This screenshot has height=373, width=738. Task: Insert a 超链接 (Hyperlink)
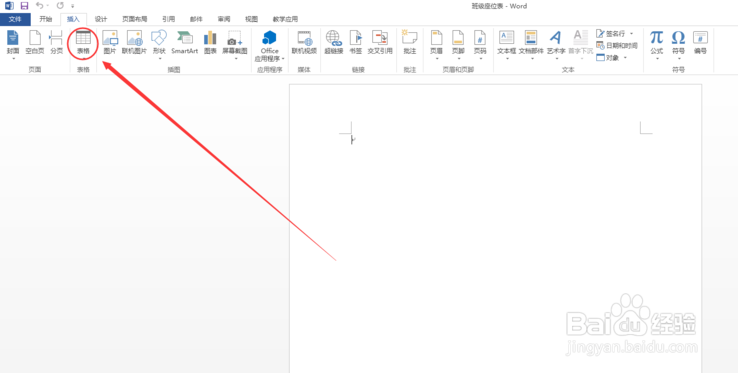pyautogui.click(x=333, y=42)
